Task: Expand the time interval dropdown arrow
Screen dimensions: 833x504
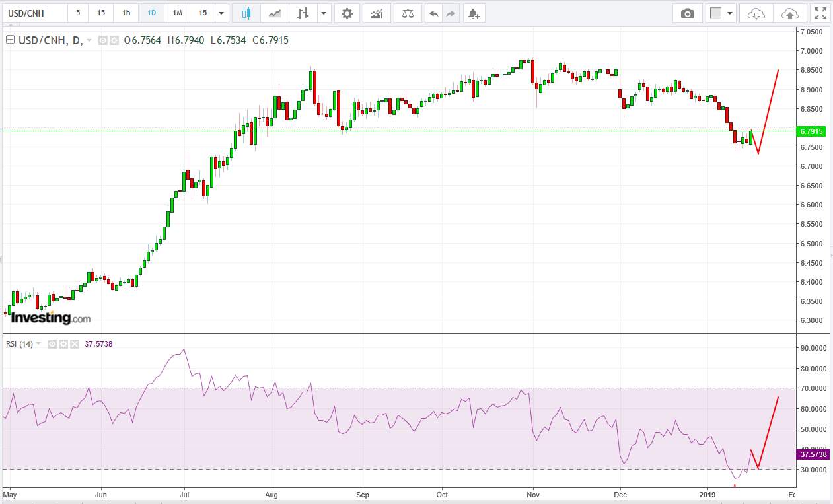Action: (x=221, y=13)
